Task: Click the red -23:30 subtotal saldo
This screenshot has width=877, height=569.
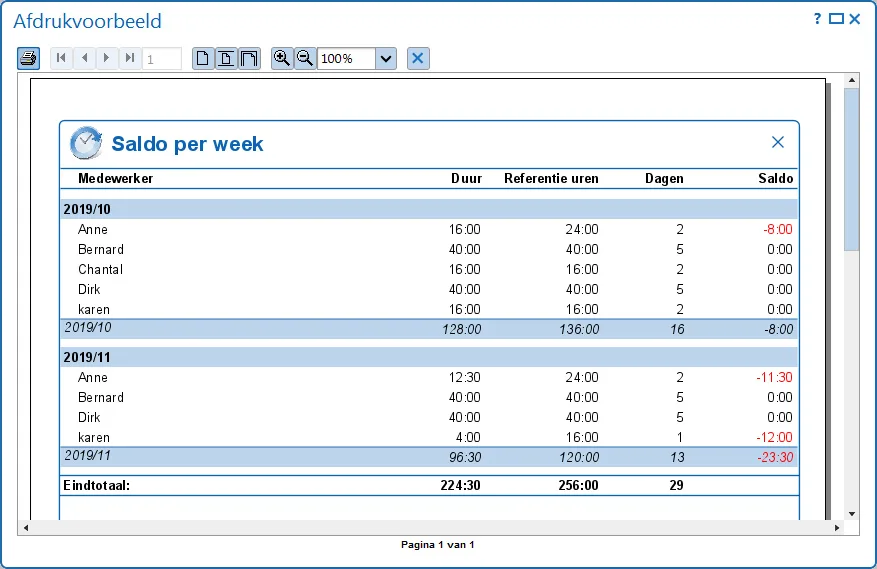Action: point(775,457)
